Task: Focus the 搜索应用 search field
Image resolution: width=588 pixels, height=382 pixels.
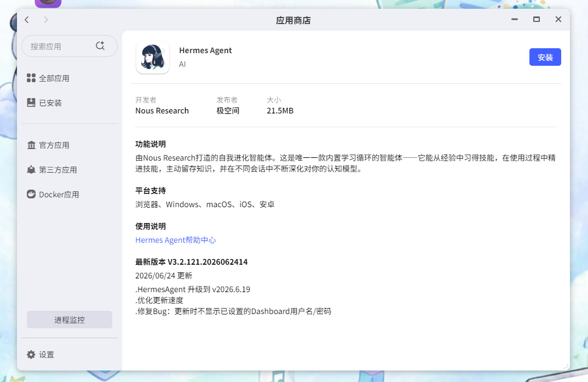Action: 70,46
